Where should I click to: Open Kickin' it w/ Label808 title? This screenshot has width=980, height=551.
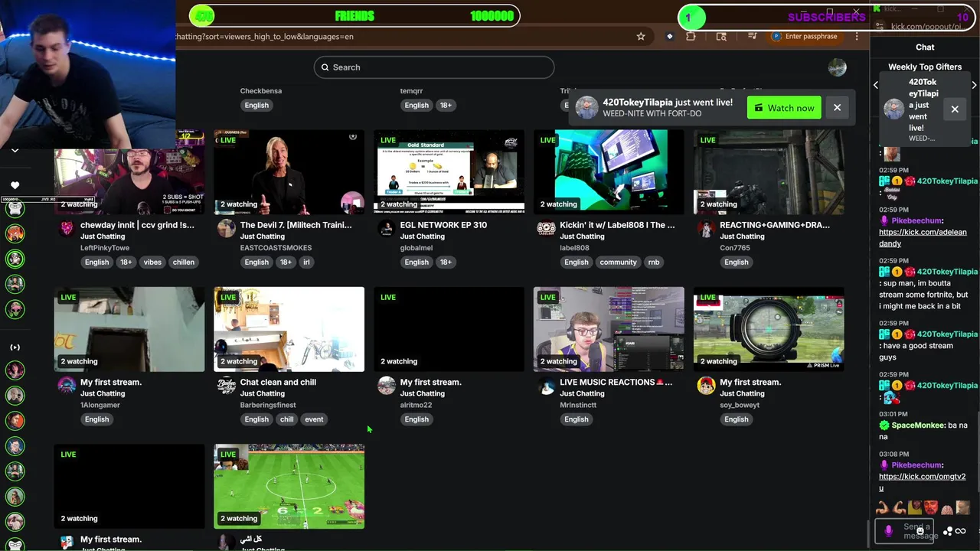(x=617, y=225)
